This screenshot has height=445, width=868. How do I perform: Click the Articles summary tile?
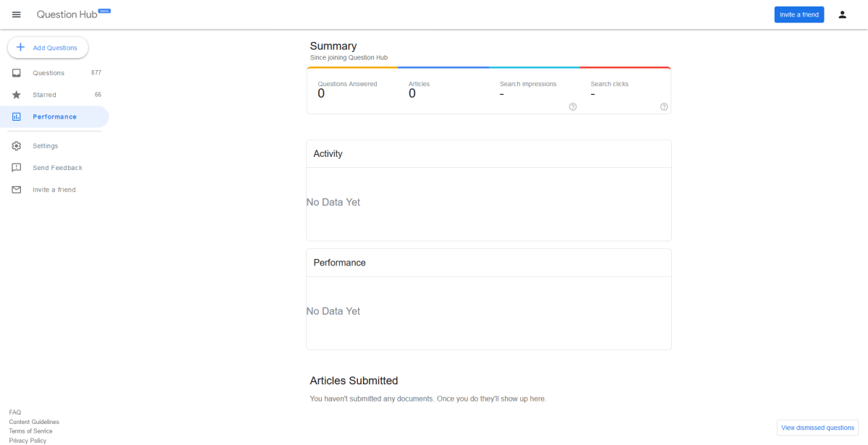443,90
